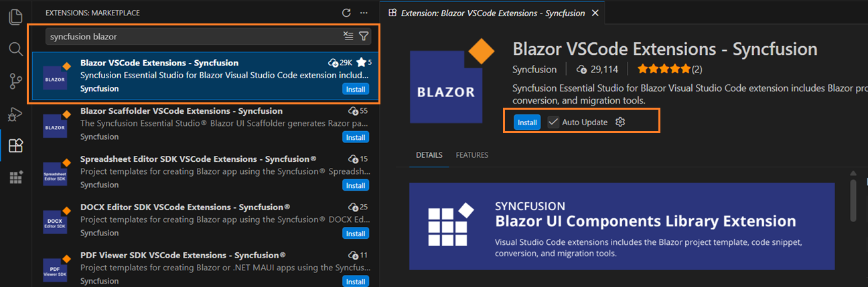Install the Spreadsheet Editor SDK extension
Image resolution: width=868 pixels, height=287 pixels.
click(x=355, y=185)
